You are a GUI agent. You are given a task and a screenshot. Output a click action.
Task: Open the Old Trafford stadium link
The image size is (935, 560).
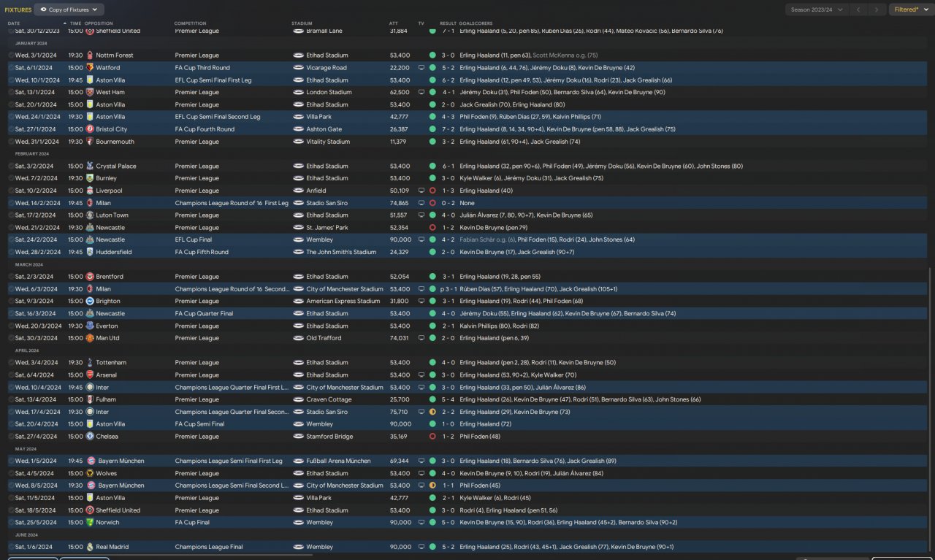click(x=324, y=338)
